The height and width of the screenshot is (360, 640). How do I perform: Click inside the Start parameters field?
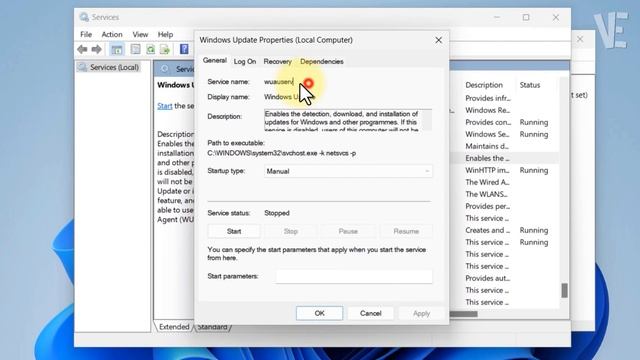click(x=354, y=276)
